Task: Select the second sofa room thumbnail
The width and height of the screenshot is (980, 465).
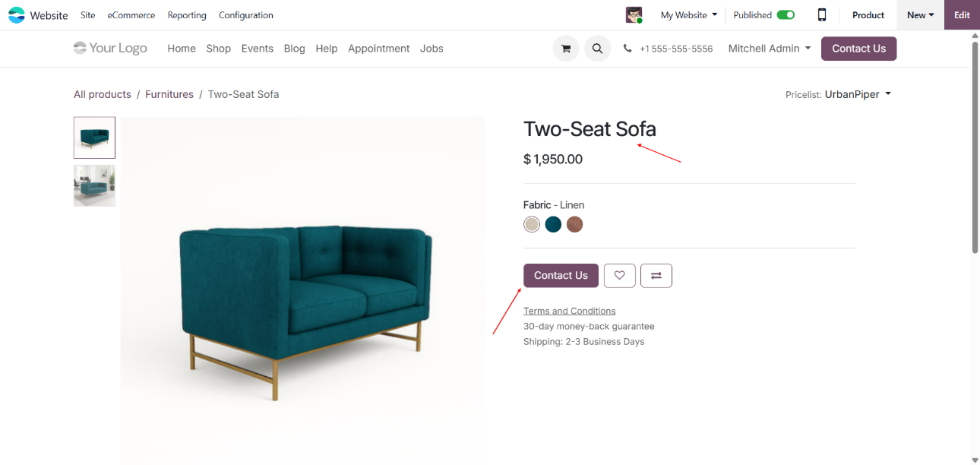Action: [x=94, y=185]
